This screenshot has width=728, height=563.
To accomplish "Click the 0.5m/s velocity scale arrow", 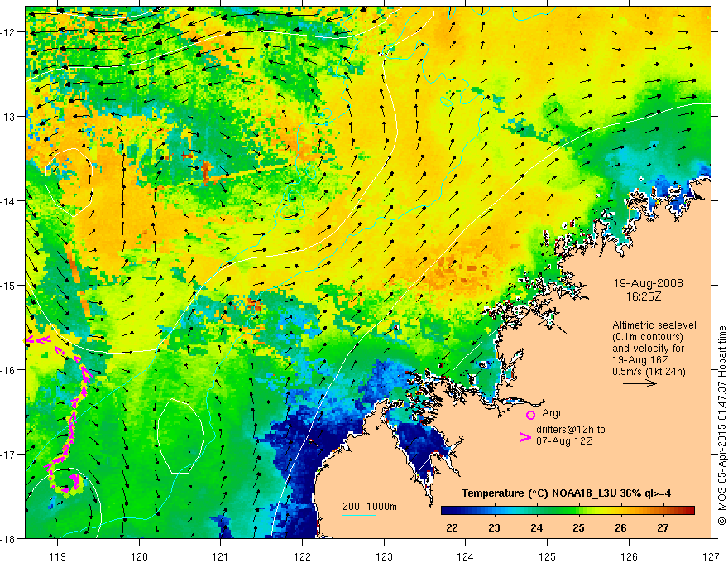I will [x=639, y=383].
